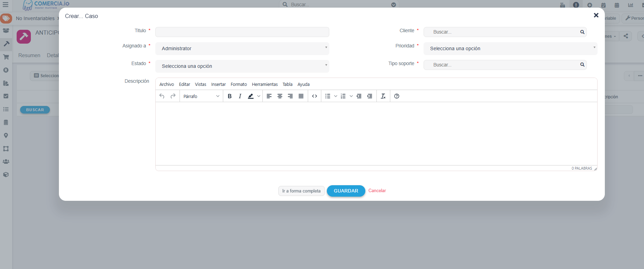The image size is (644, 269).
Task: Click Ir a forma completa button
Action: (301, 191)
